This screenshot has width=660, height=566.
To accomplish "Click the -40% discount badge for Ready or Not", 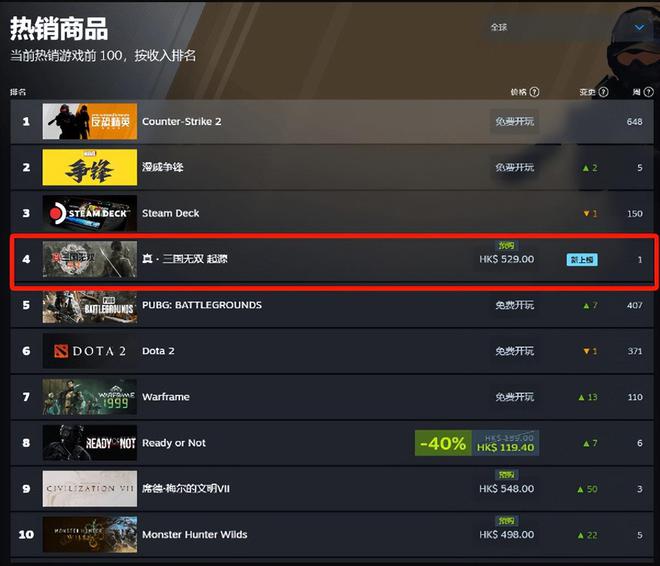I will click(443, 443).
